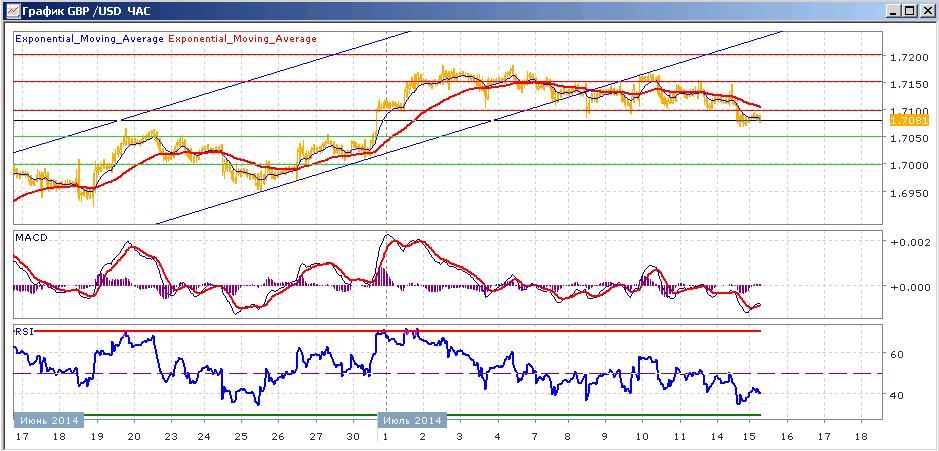Click the 1.6950 price axis label
This screenshot has height=451, width=939.
point(908,193)
